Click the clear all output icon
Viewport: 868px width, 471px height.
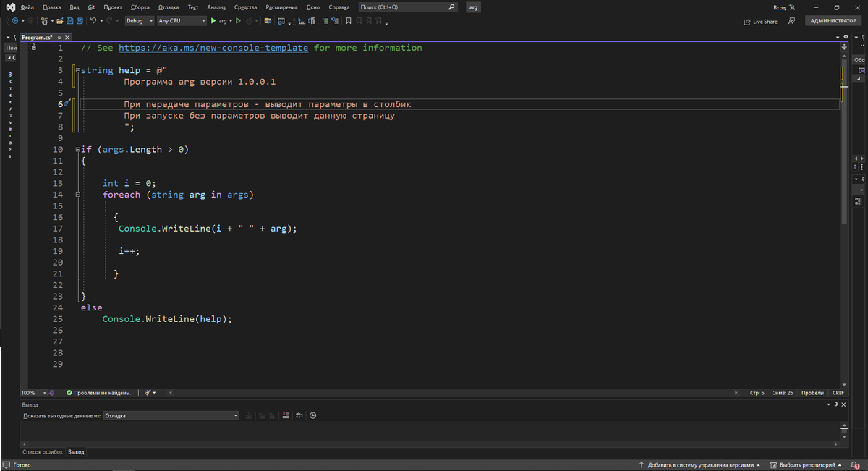point(286,415)
